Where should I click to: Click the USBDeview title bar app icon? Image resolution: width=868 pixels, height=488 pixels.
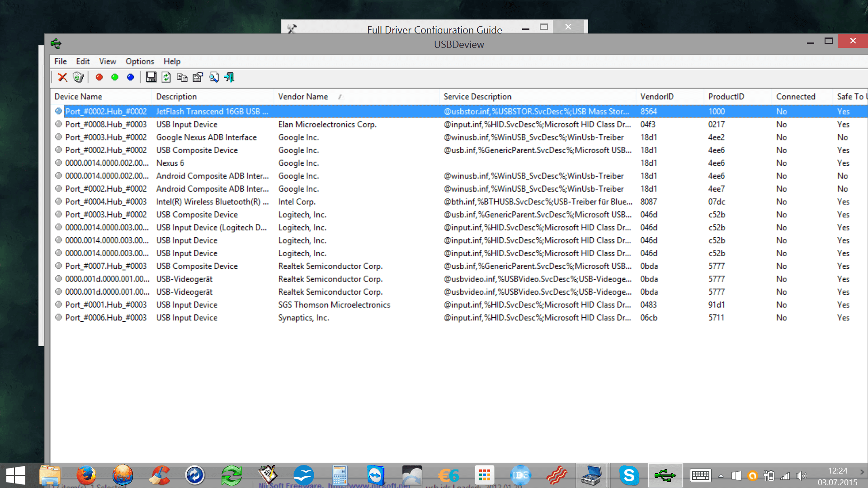(56, 44)
